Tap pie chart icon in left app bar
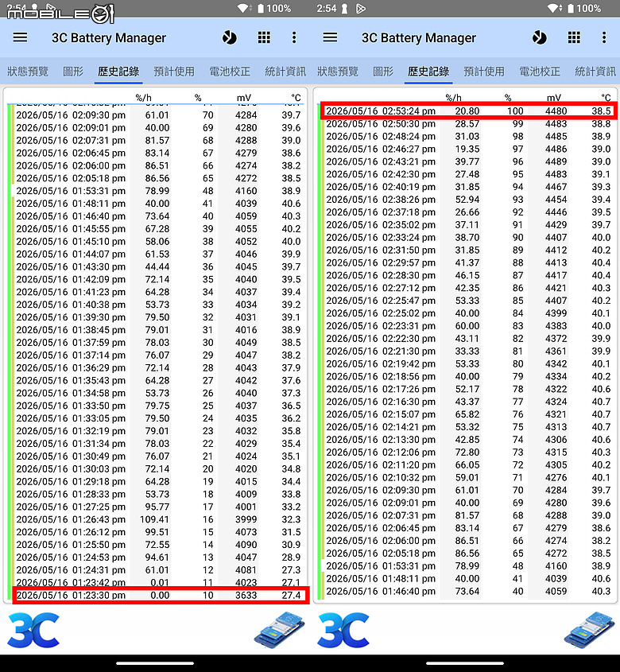 230,37
